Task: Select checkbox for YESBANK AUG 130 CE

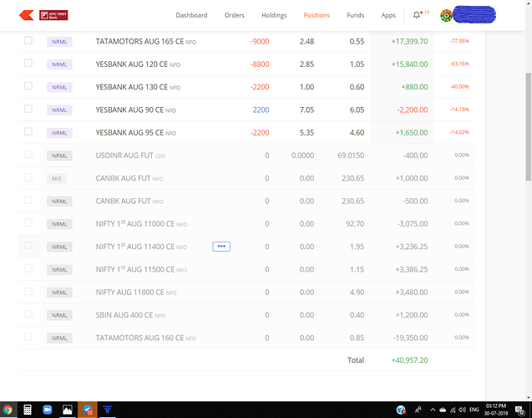Action: point(28,86)
